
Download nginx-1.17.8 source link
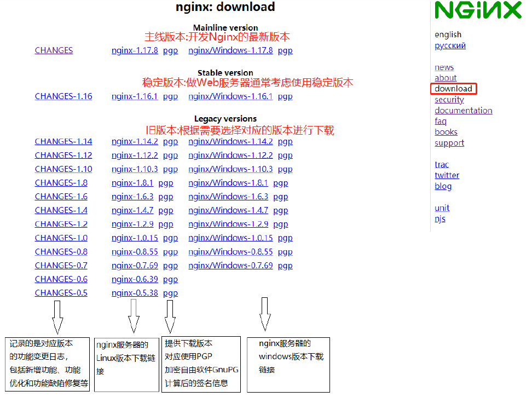click(135, 50)
